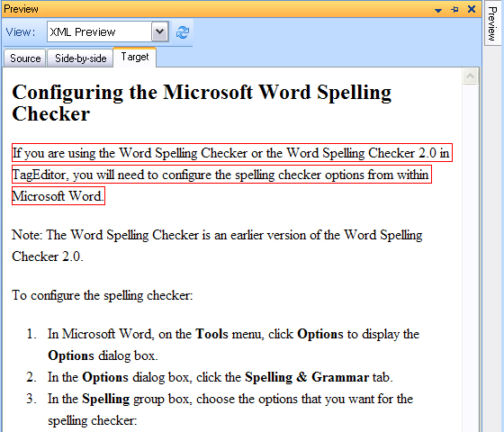Screen dimensions: 504x432
Task: Click the bold 'Spelling' word in step 3
Action: click(106, 399)
